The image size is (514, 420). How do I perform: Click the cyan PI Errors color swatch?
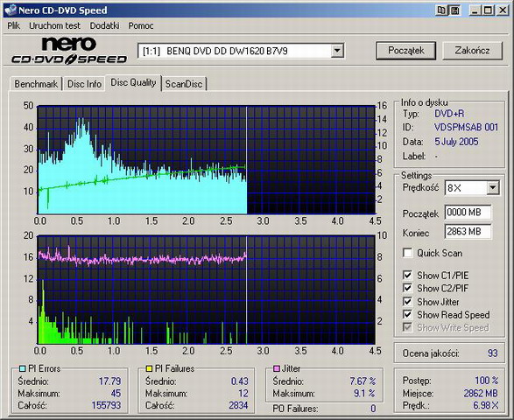22,368
